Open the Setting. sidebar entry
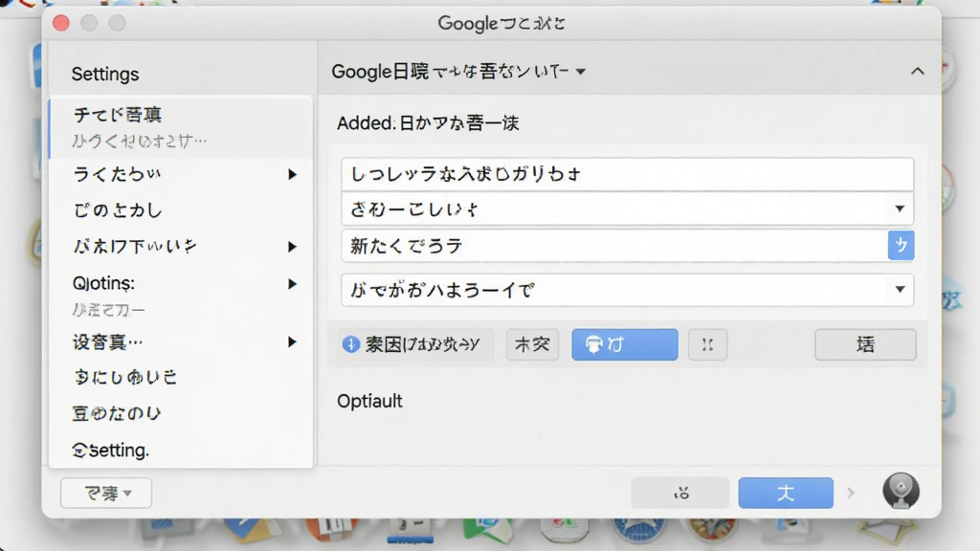This screenshot has height=551, width=980. (111, 450)
